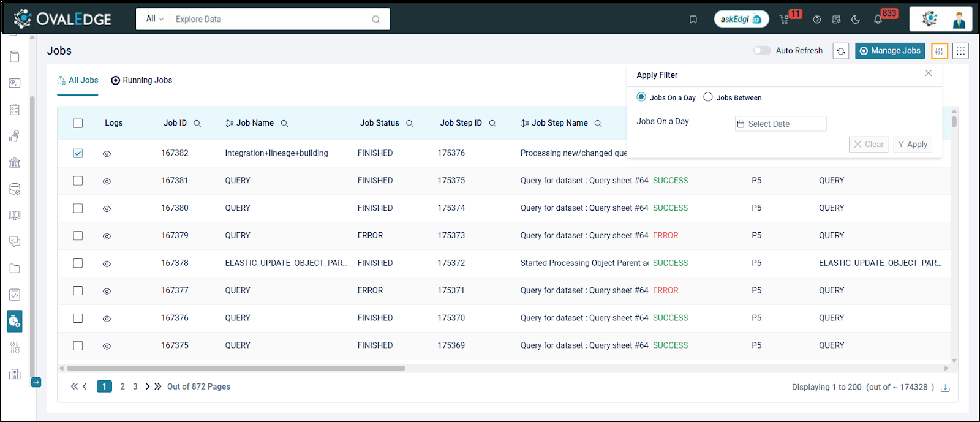980x422 pixels.
Task: Select Jobs Between radio option
Action: [708, 97]
